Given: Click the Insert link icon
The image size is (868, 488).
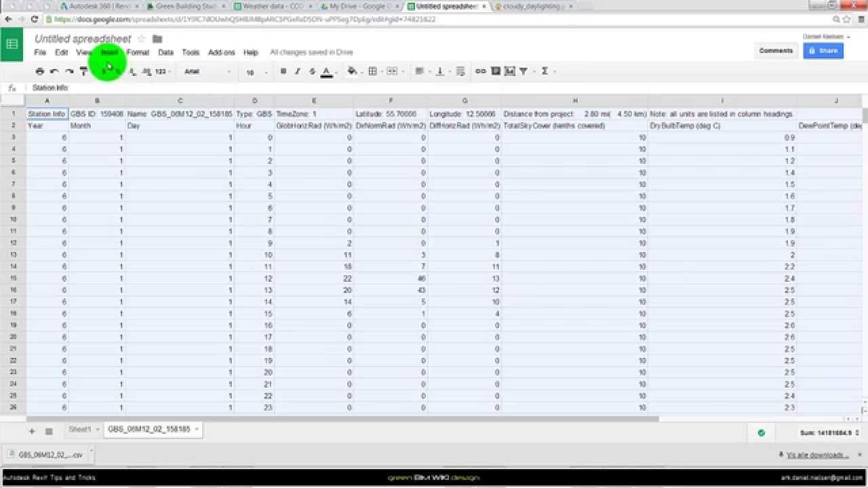Looking at the screenshot, I should [481, 71].
